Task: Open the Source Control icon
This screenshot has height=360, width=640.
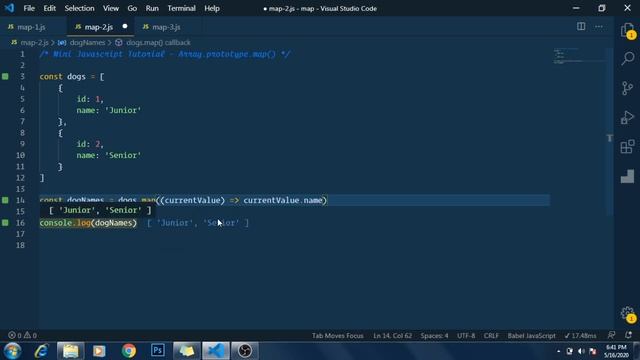Action: coord(627,88)
